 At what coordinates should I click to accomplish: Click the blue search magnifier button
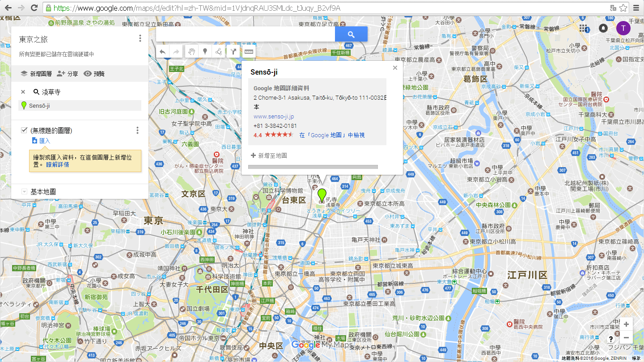point(351,34)
